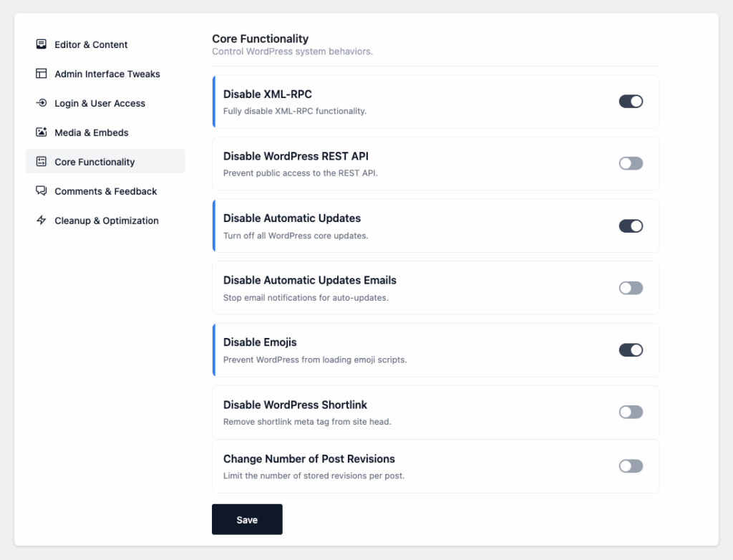Turn off the Disable XML-RPC toggle
The image size is (733, 560).
(631, 101)
